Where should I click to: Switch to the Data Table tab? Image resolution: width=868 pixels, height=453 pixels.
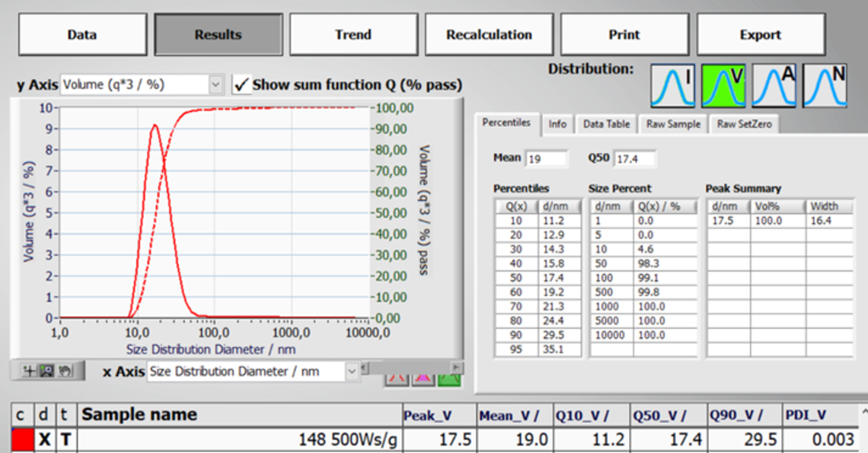(x=606, y=124)
